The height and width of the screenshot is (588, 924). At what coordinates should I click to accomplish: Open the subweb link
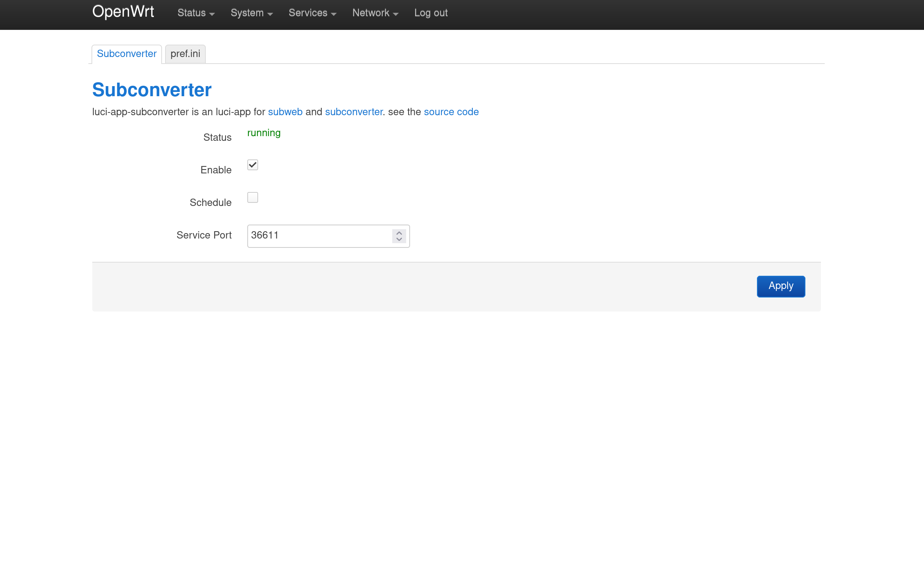pos(285,112)
